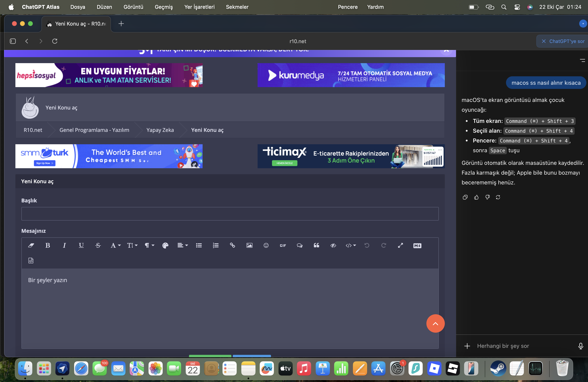This screenshot has height=382, width=588.
Task: Open the text color palette picker
Action: pyautogui.click(x=165, y=245)
